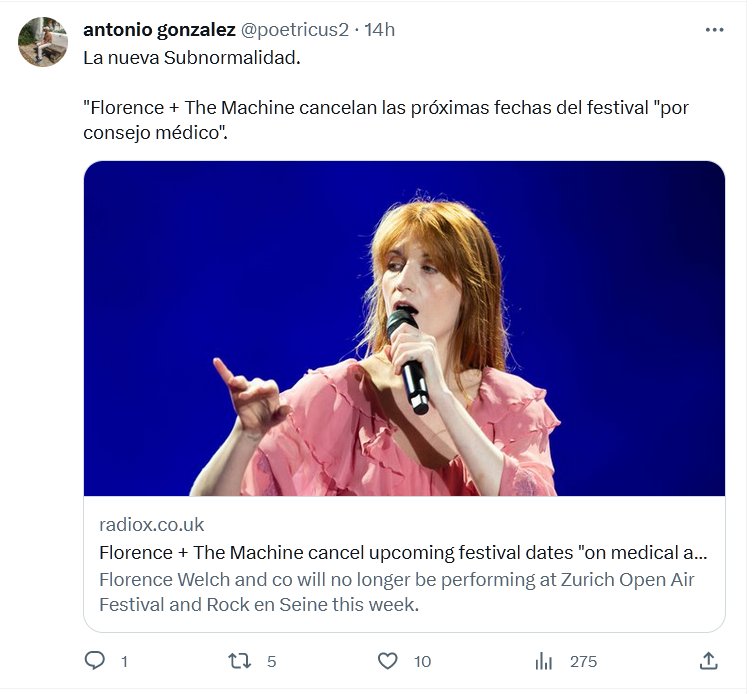Click the display name "antonio gonzalez"
The height and width of the screenshot is (694, 752).
tap(159, 30)
